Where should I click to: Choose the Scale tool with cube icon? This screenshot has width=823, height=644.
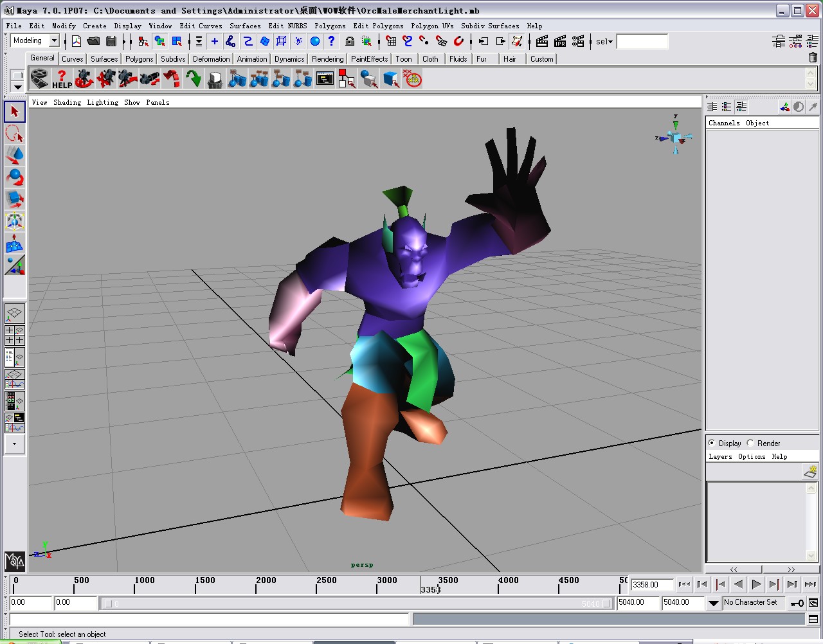pyautogui.click(x=15, y=199)
